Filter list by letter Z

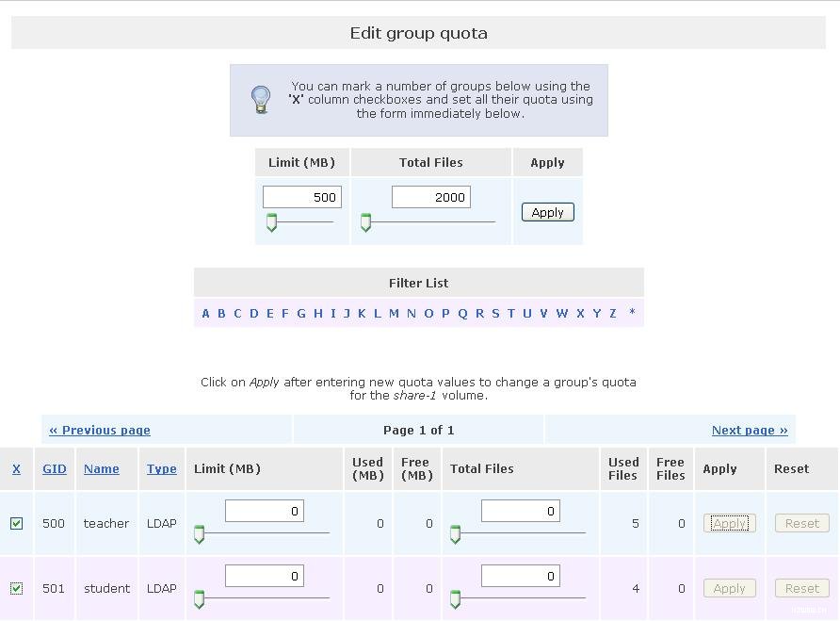(613, 313)
